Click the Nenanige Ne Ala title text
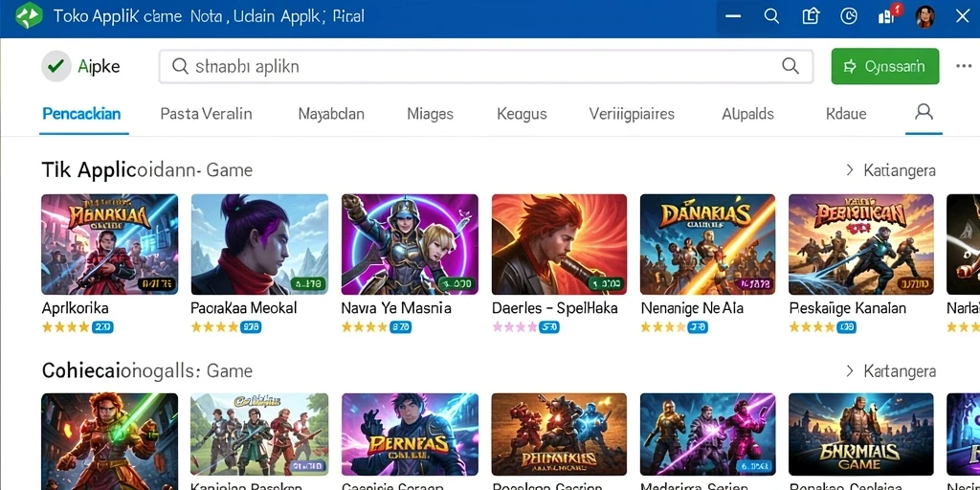Image resolution: width=980 pixels, height=490 pixels. click(693, 308)
